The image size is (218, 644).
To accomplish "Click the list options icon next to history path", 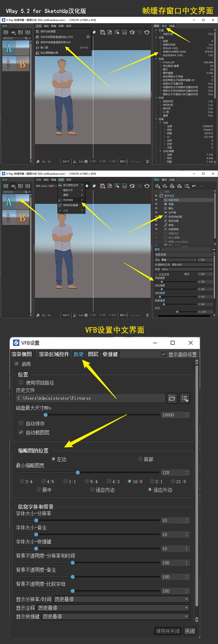I will pyautogui.click(x=185, y=398).
